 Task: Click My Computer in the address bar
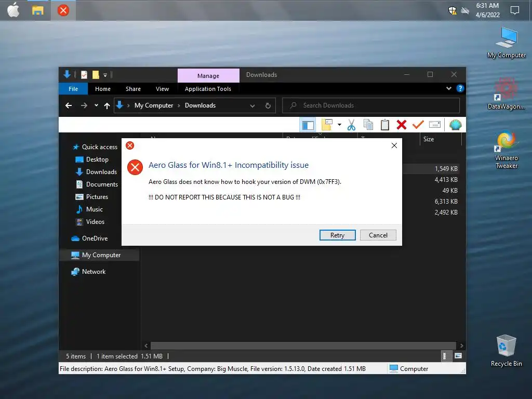[154, 105]
